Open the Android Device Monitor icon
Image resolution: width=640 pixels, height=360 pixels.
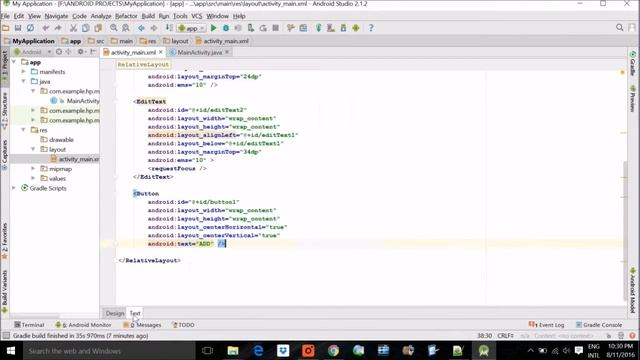click(x=356, y=28)
